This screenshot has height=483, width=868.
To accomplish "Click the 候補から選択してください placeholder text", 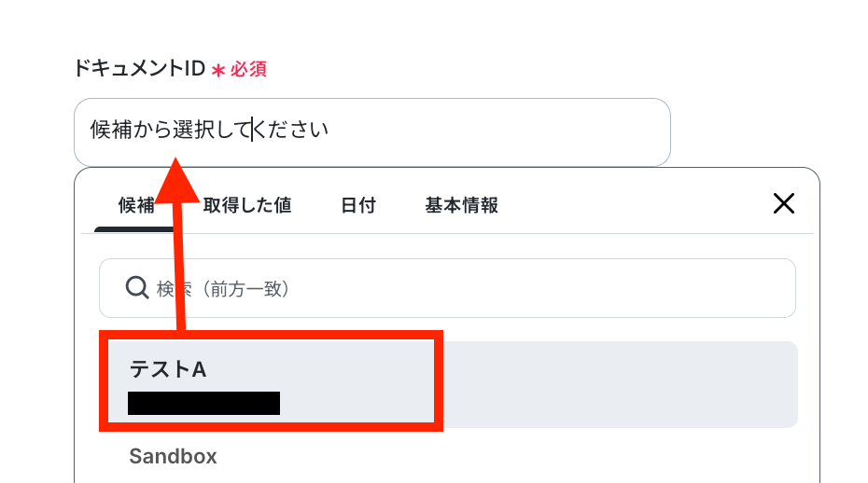I will (x=209, y=130).
